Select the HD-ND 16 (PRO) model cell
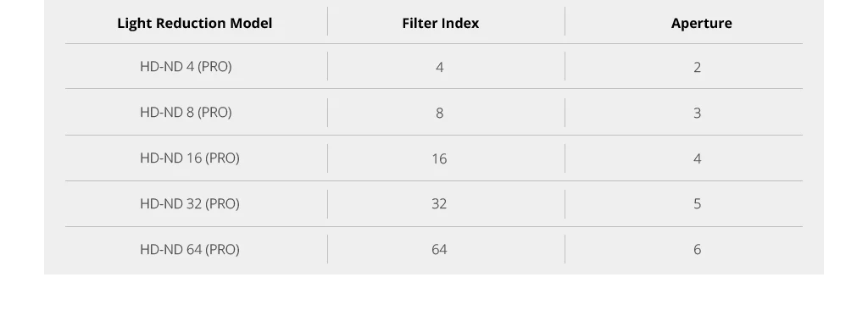Screen dimensions: 868x327 pyautogui.click(x=189, y=158)
